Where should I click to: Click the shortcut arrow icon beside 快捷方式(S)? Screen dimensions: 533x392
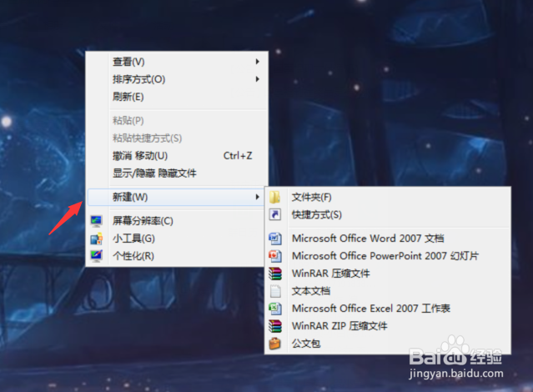(274, 214)
